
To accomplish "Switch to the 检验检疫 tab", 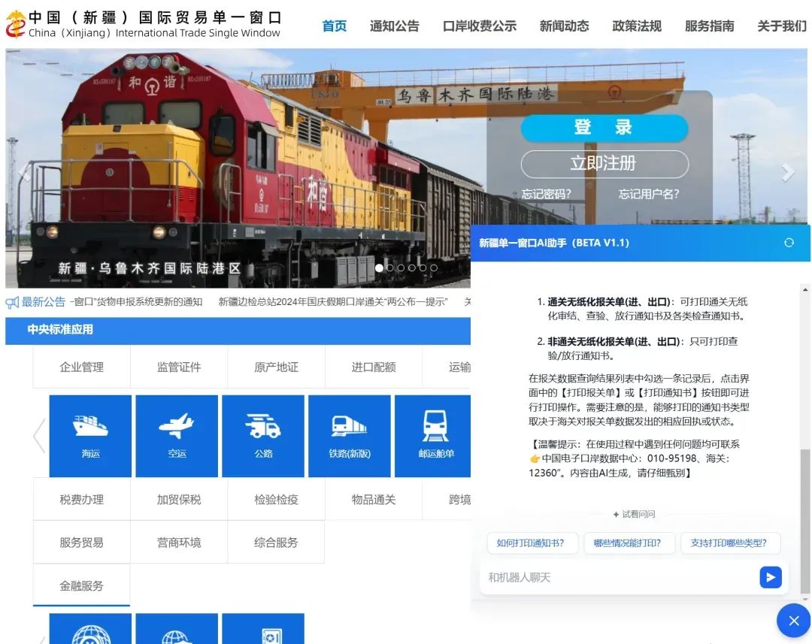I will (x=277, y=500).
